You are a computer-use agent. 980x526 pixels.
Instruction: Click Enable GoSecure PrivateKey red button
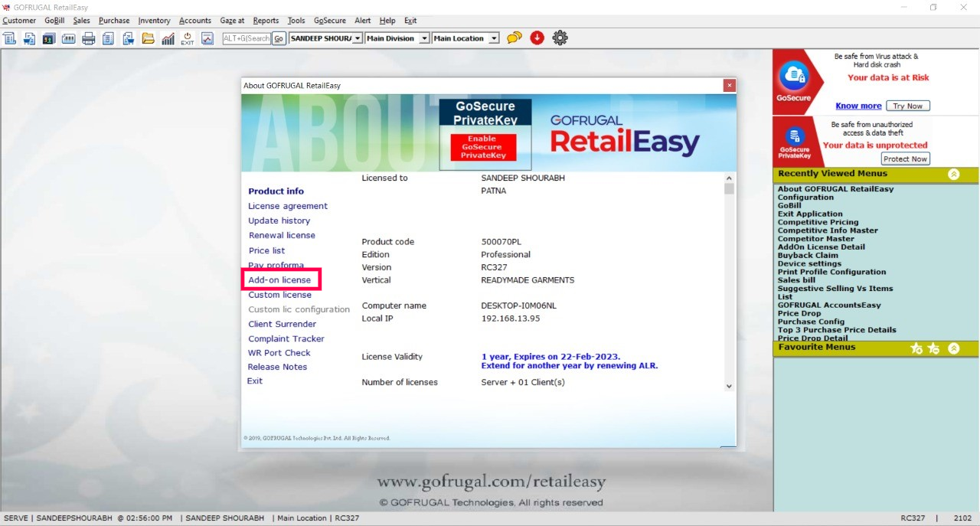pyautogui.click(x=483, y=147)
